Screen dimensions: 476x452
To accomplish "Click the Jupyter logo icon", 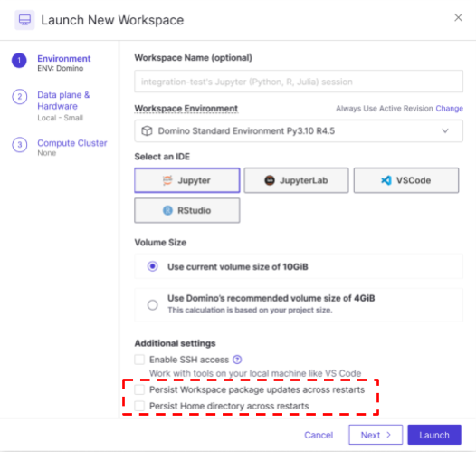I will (x=167, y=180).
